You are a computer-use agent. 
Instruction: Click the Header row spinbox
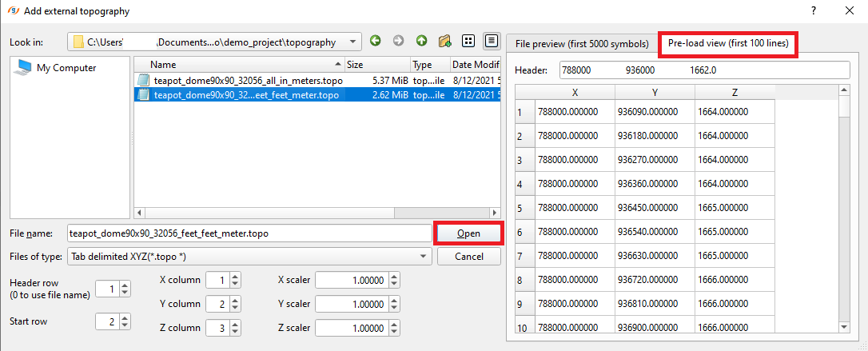pos(113,289)
